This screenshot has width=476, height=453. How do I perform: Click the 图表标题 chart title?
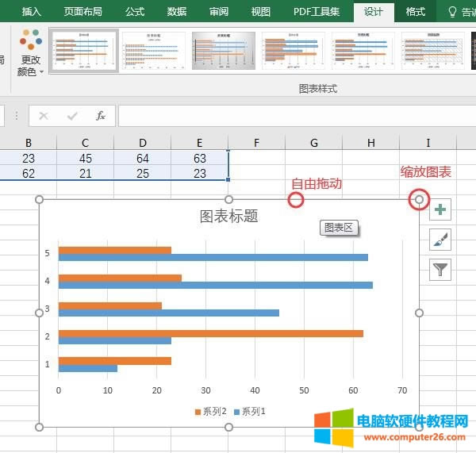(x=228, y=217)
